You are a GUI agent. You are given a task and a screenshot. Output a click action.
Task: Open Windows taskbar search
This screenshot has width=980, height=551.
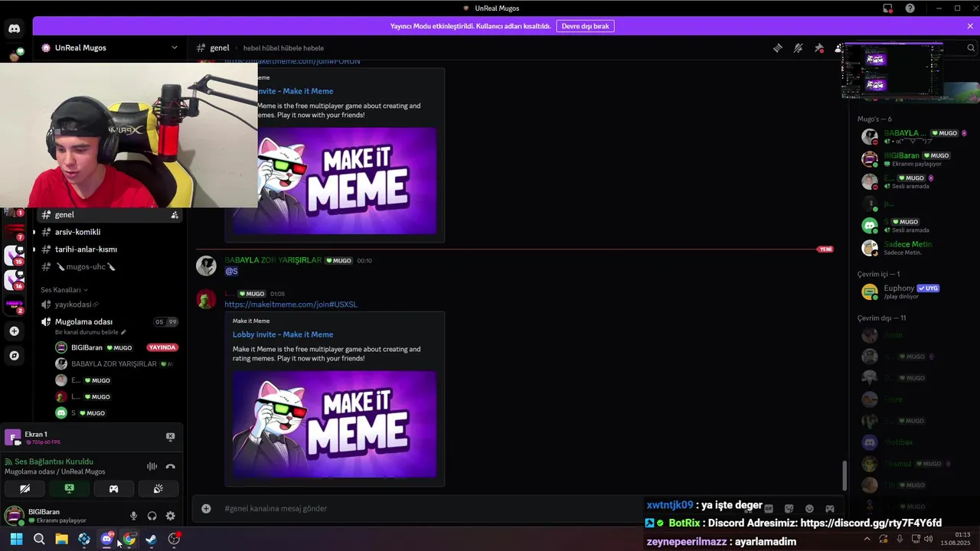[x=39, y=539]
